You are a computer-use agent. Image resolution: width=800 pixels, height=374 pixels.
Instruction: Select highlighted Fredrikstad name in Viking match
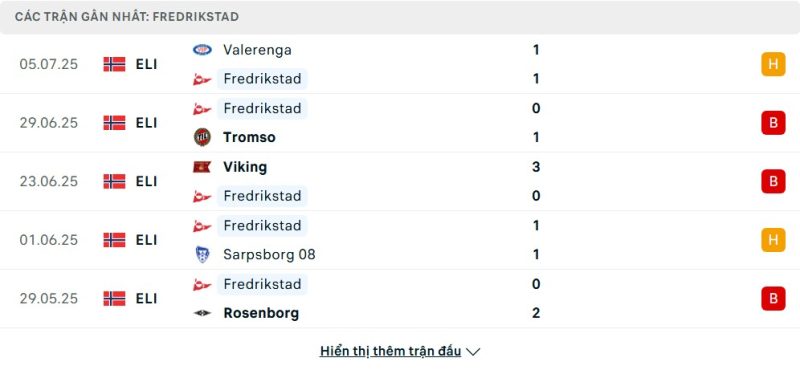[262, 196]
